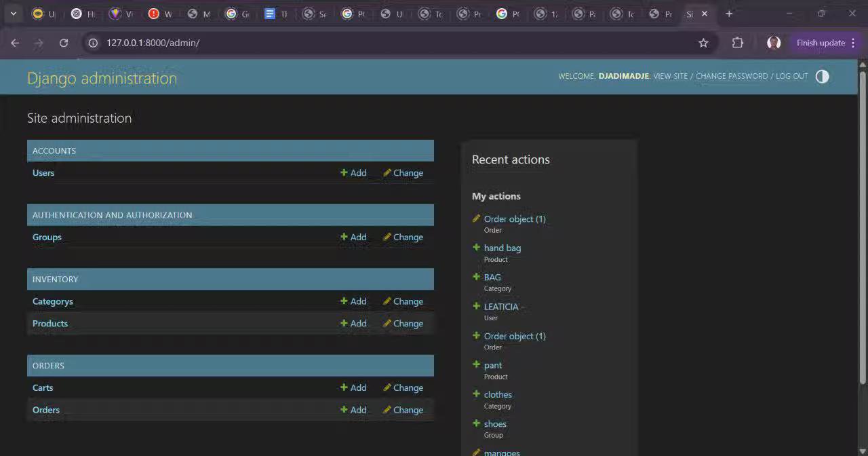868x456 pixels.
Task: Click the Django administration title
Action: point(102,78)
